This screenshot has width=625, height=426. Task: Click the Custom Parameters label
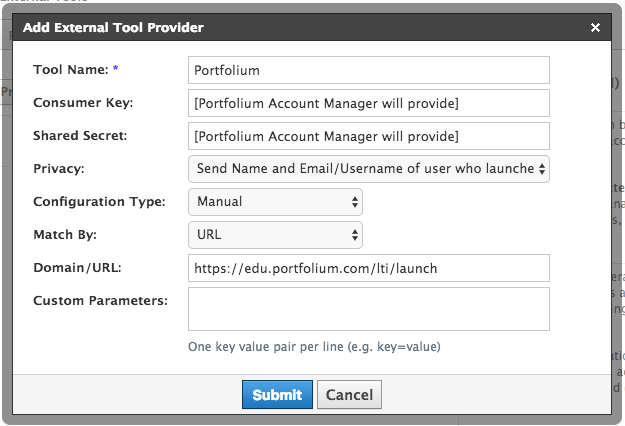click(x=100, y=300)
